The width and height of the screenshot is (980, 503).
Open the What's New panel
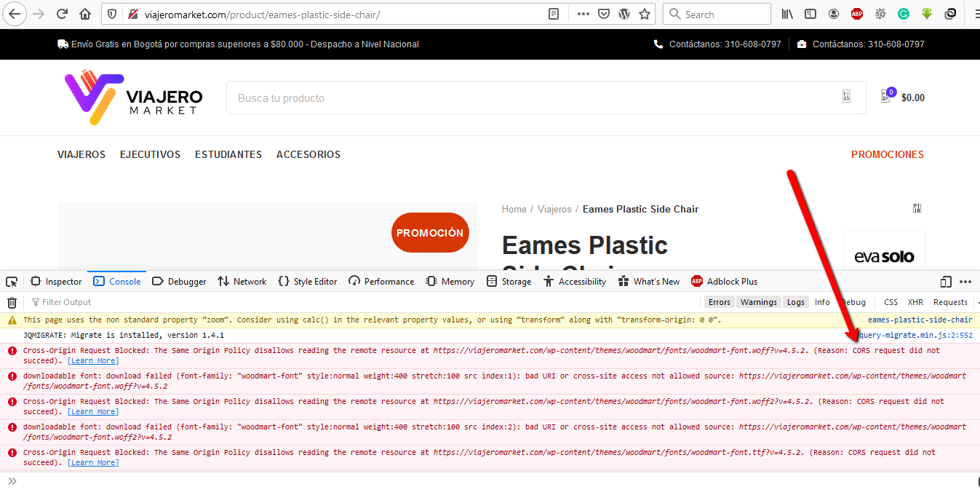(x=649, y=282)
